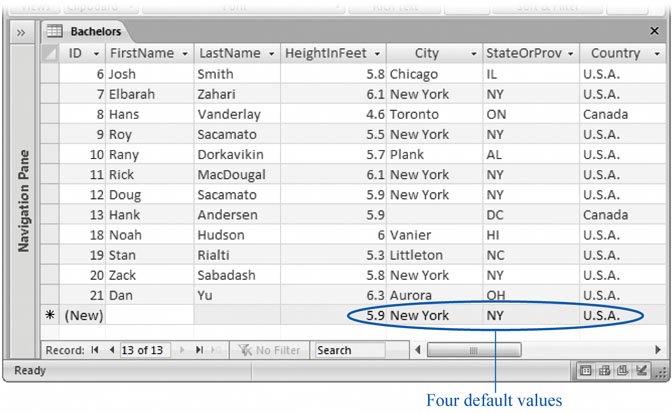Click the City cell "Aurora"
The width and height of the screenshot is (672, 413).
tap(435, 295)
